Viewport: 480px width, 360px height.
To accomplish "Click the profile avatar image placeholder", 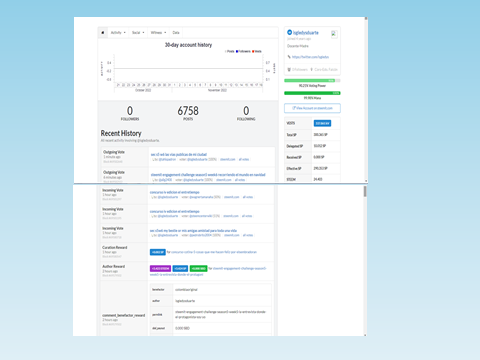I will (x=334, y=34).
